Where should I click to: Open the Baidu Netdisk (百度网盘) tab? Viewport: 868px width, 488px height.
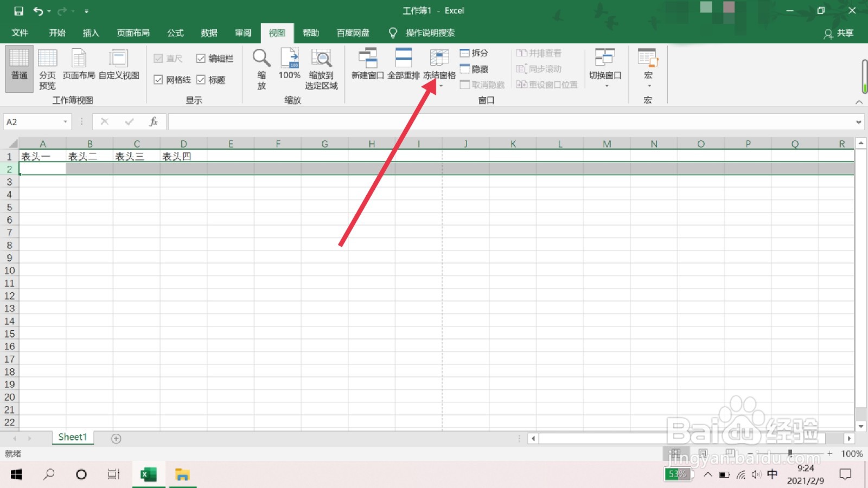(353, 33)
